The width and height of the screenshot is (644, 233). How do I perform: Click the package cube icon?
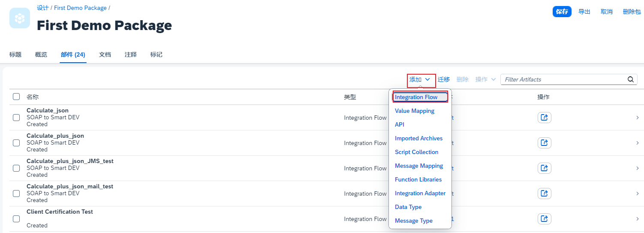pyautogui.click(x=20, y=18)
